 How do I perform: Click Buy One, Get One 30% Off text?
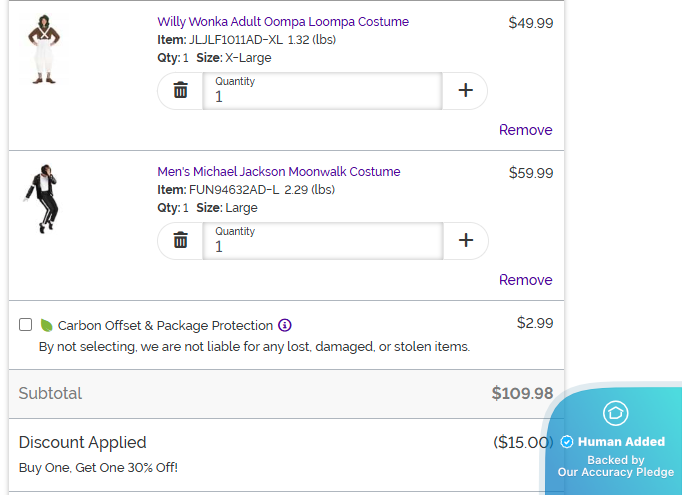(98, 468)
